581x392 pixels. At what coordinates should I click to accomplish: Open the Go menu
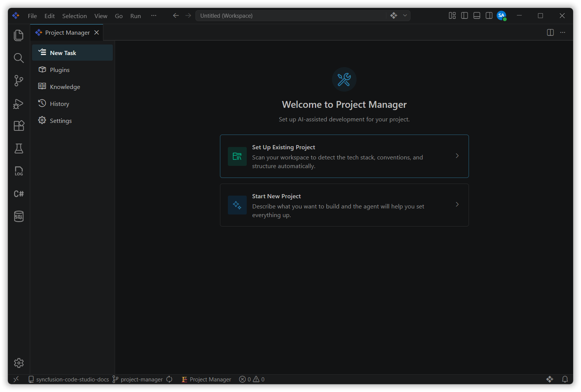[x=119, y=16]
